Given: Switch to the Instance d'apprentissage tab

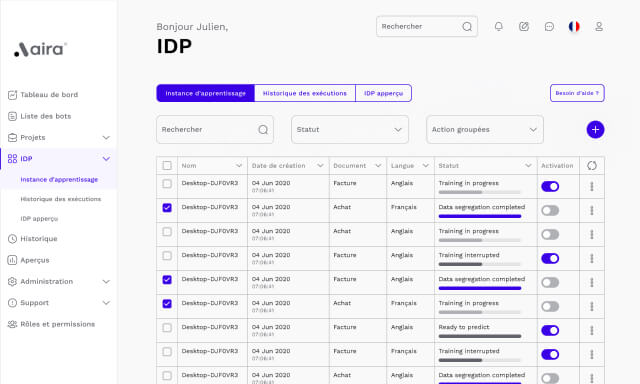Looking at the screenshot, I should [205, 93].
